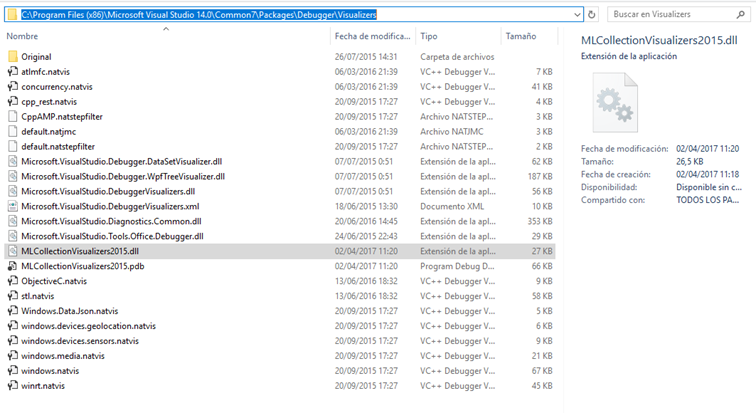Click the DebuggerVisualizers.dll file icon

pos(13,191)
